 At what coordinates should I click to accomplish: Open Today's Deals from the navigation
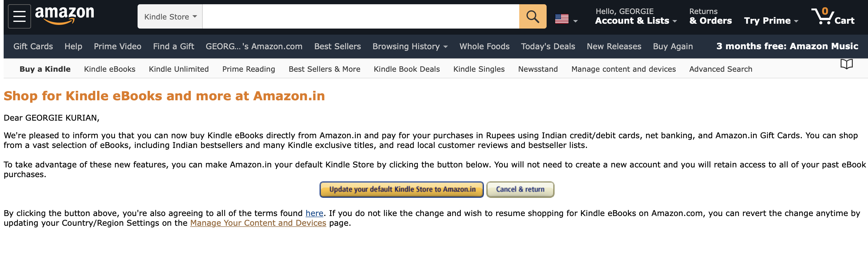(x=548, y=47)
